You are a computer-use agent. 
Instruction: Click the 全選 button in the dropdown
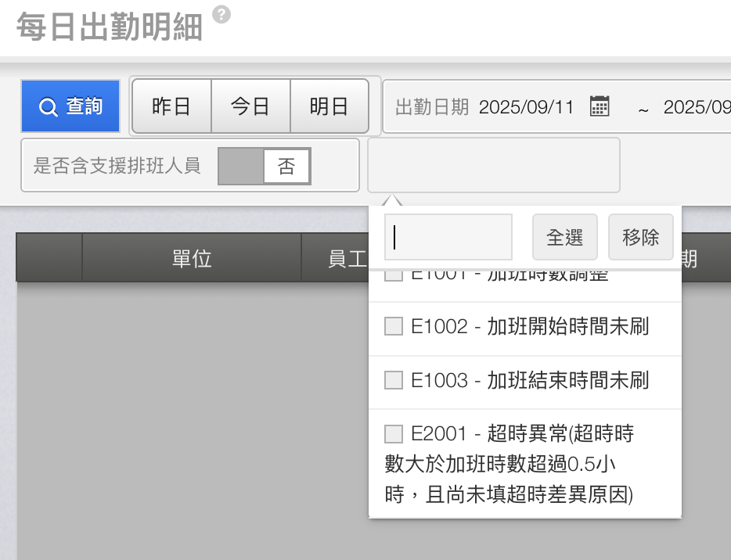tap(564, 237)
